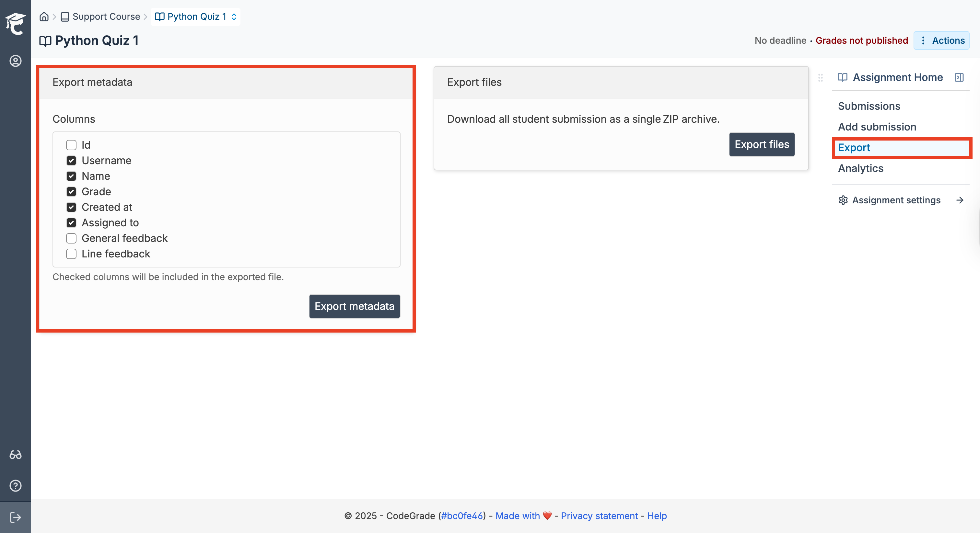The width and height of the screenshot is (980, 533).
Task: Go to home via breadcrumb house icon
Action: [x=44, y=17]
